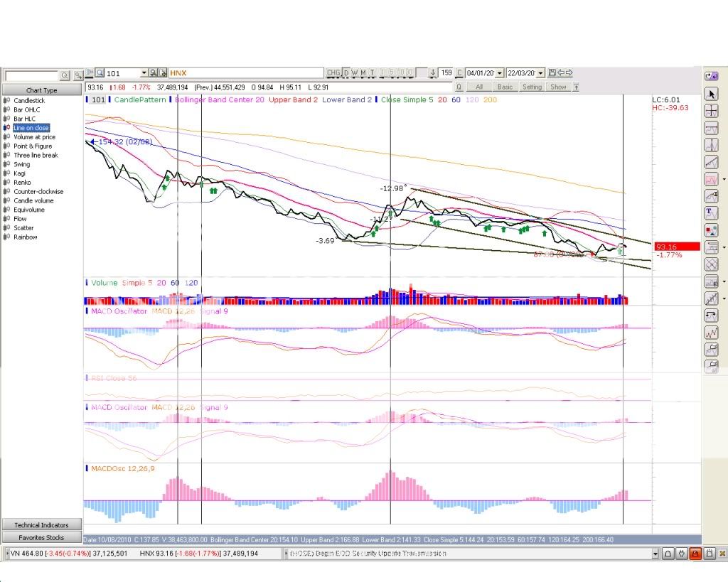Click the Setting button
Viewport: 728px width, 582px height.
tap(532, 87)
